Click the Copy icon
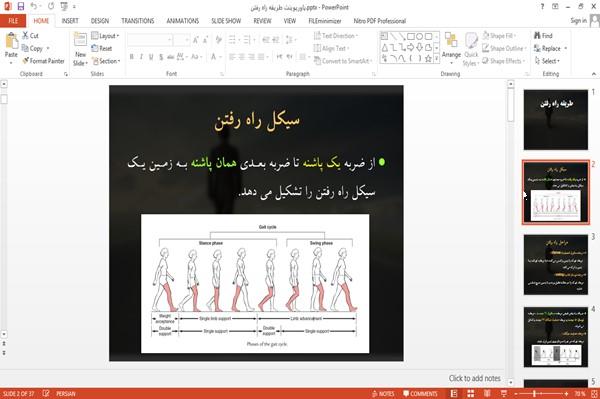 [x=25, y=48]
